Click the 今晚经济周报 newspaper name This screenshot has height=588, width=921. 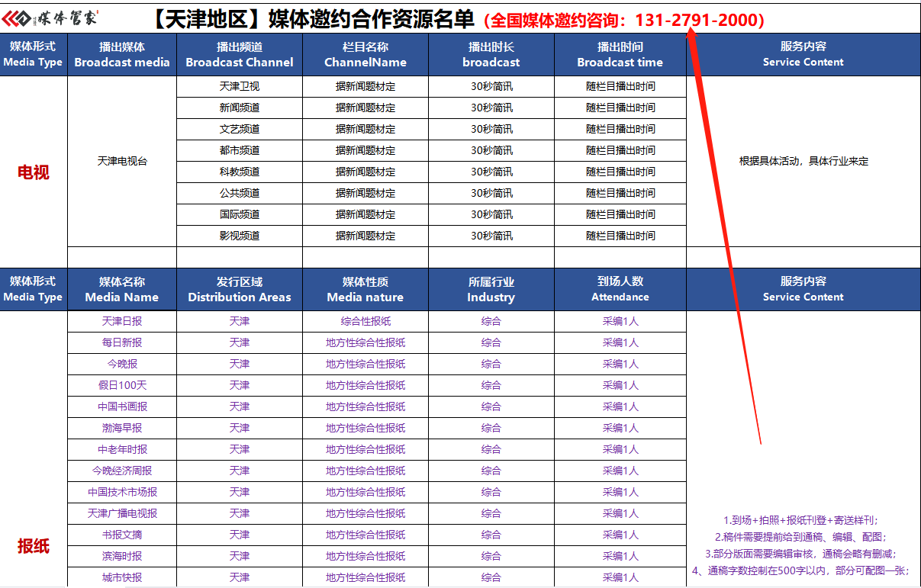pyautogui.click(x=122, y=471)
